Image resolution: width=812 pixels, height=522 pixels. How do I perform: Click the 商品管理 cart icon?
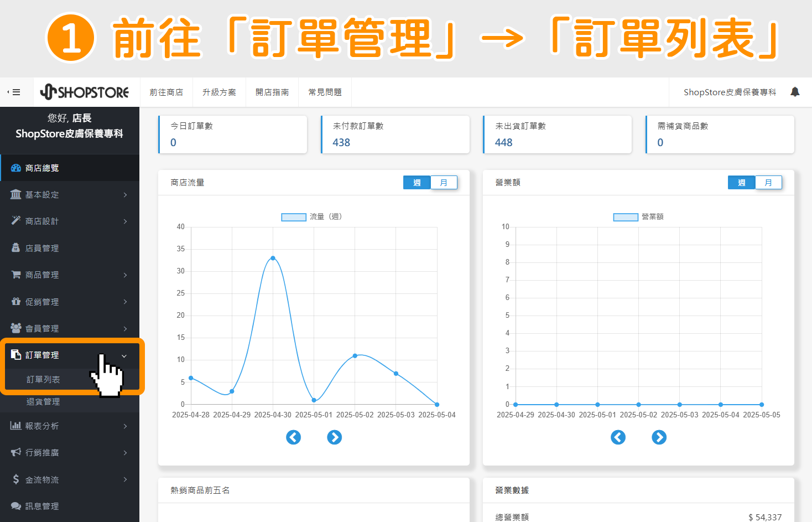coord(16,275)
